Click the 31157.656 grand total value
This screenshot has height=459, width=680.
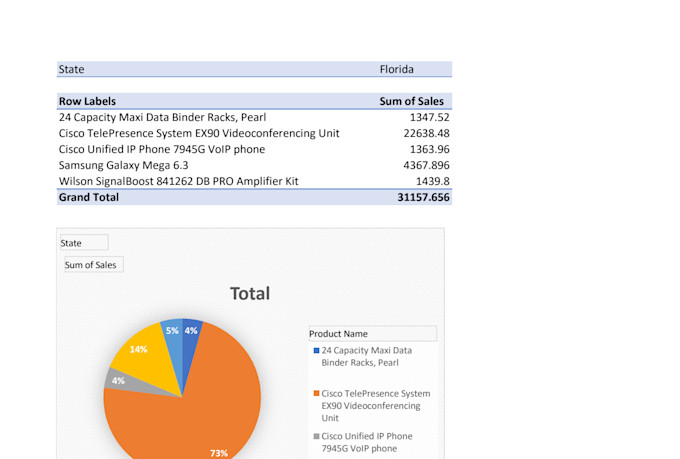coord(423,197)
